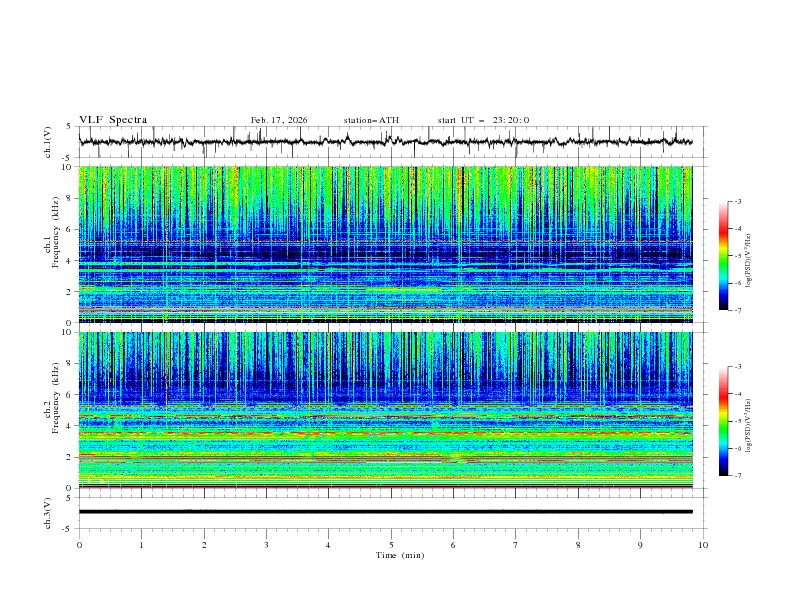This screenshot has height=612, width=792.
Task: Click the '-7' value on the ch.2 color bar
Action: 737,476
